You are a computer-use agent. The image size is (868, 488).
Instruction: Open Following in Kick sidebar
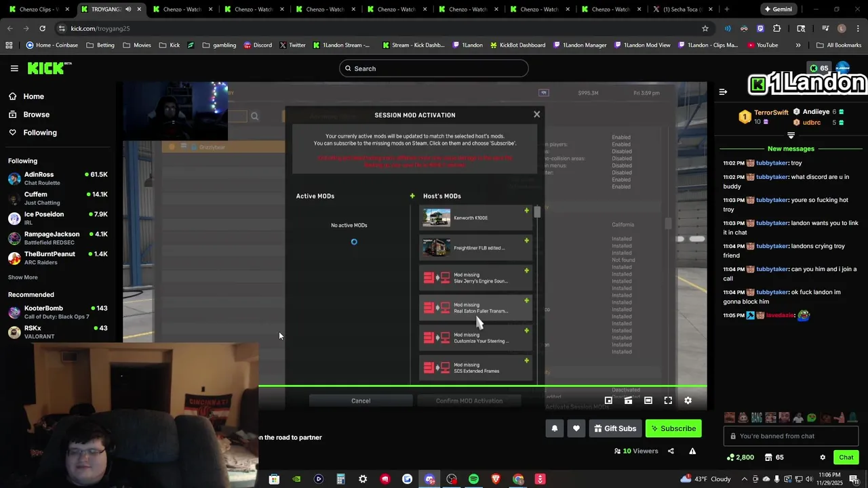(x=40, y=133)
